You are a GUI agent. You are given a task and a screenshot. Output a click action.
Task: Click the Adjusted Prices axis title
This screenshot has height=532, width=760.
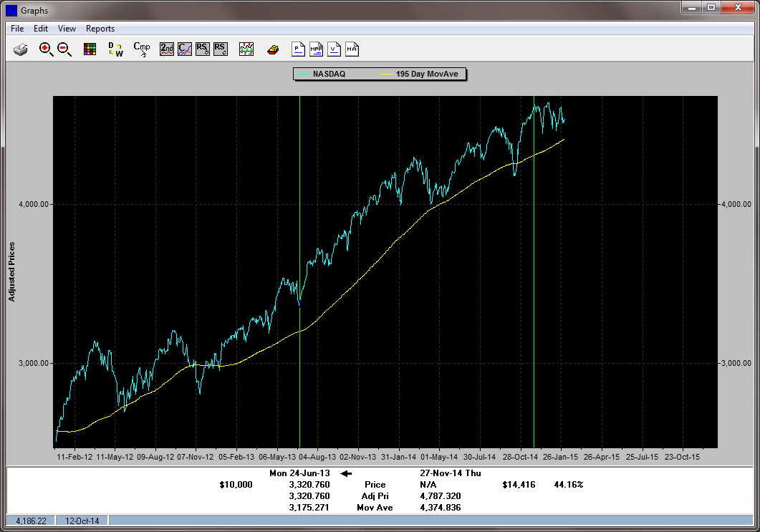[11, 272]
